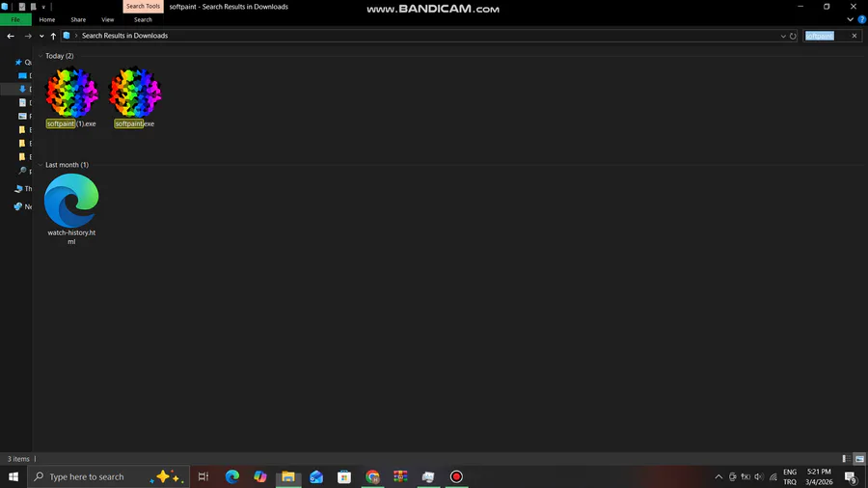Open the Home ribbon tab

point(47,20)
